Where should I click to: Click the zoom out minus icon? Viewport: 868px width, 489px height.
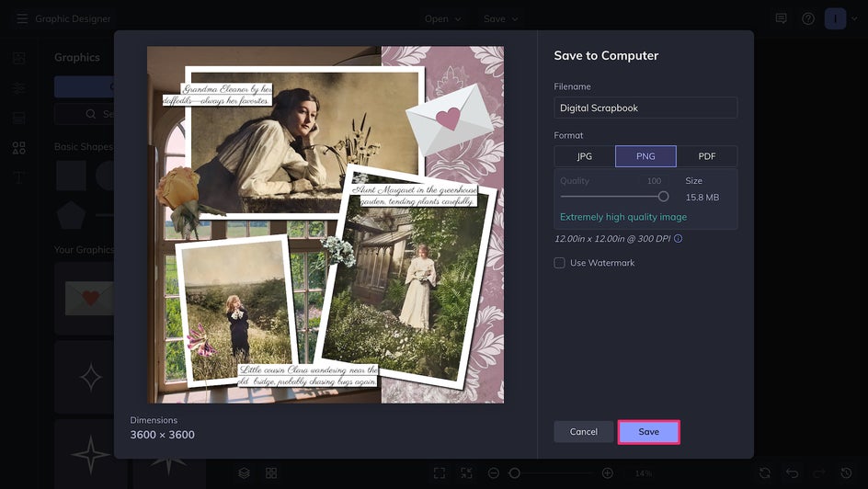pos(494,473)
